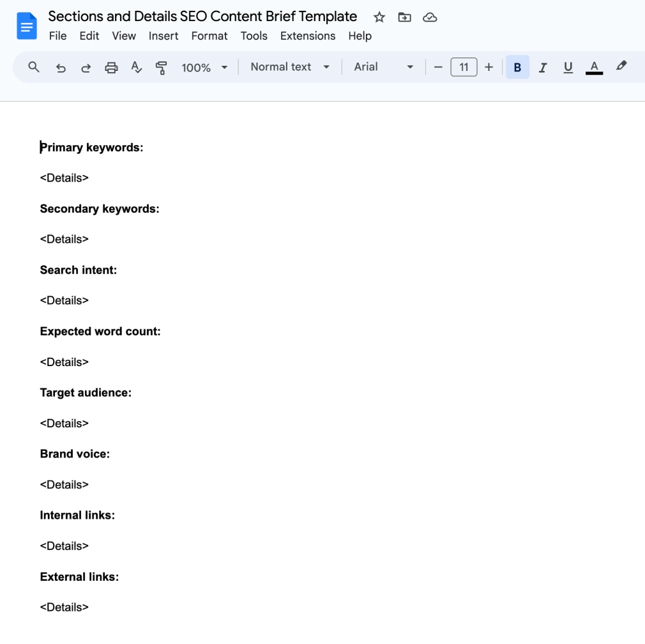Toggle bold formatting off
The height and width of the screenshot is (644, 645).
[517, 66]
